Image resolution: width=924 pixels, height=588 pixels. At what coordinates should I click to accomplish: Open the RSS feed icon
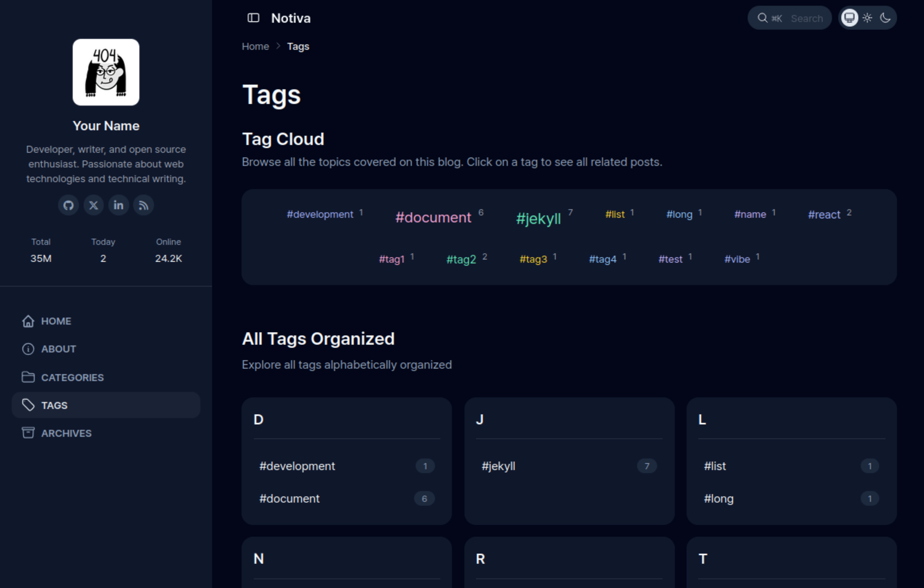coord(144,205)
